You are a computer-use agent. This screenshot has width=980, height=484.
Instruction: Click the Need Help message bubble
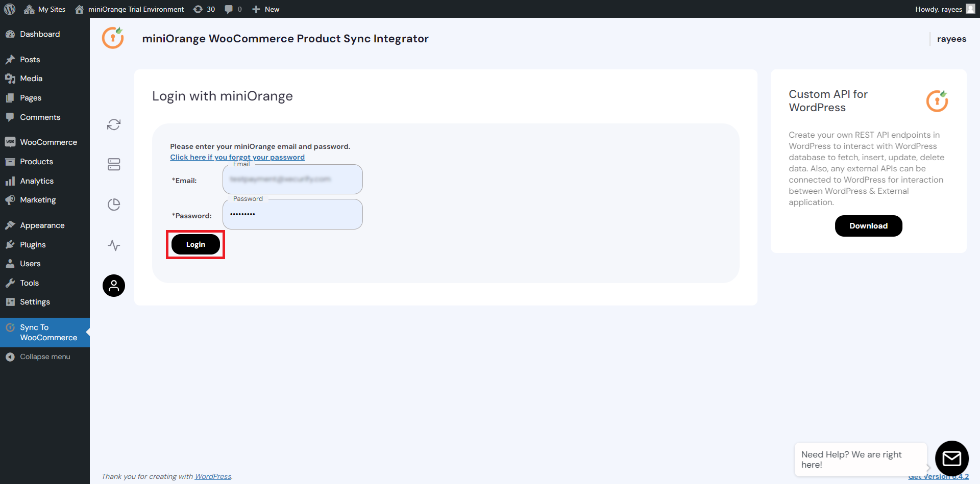[x=860, y=460]
